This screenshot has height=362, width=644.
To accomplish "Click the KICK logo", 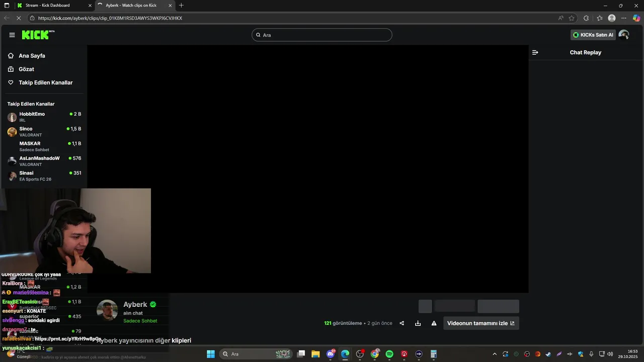I will pyautogui.click(x=38, y=35).
